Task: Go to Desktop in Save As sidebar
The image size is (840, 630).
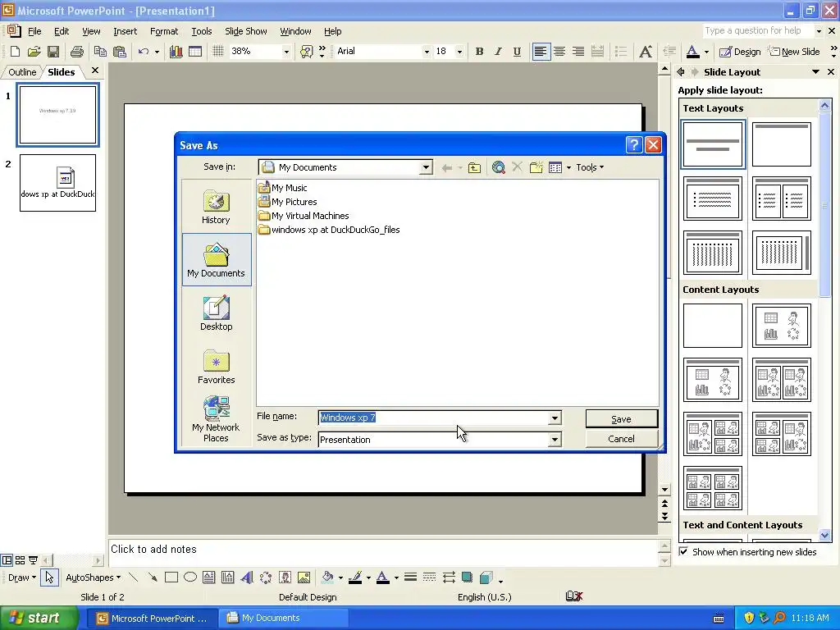Action: (x=216, y=313)
